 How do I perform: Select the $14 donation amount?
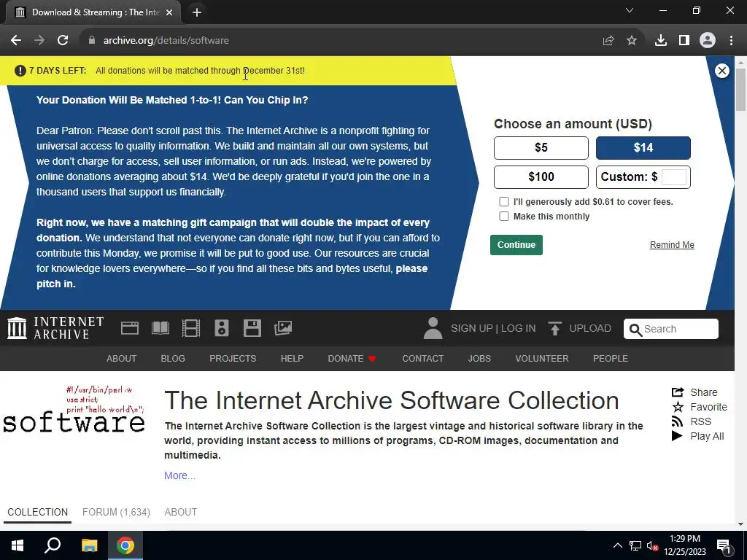coord(643,147)
